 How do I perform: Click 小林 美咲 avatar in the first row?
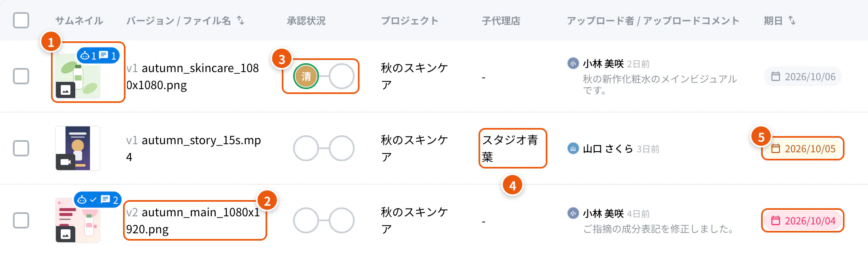pyautogui.click(x=573, y=64)
